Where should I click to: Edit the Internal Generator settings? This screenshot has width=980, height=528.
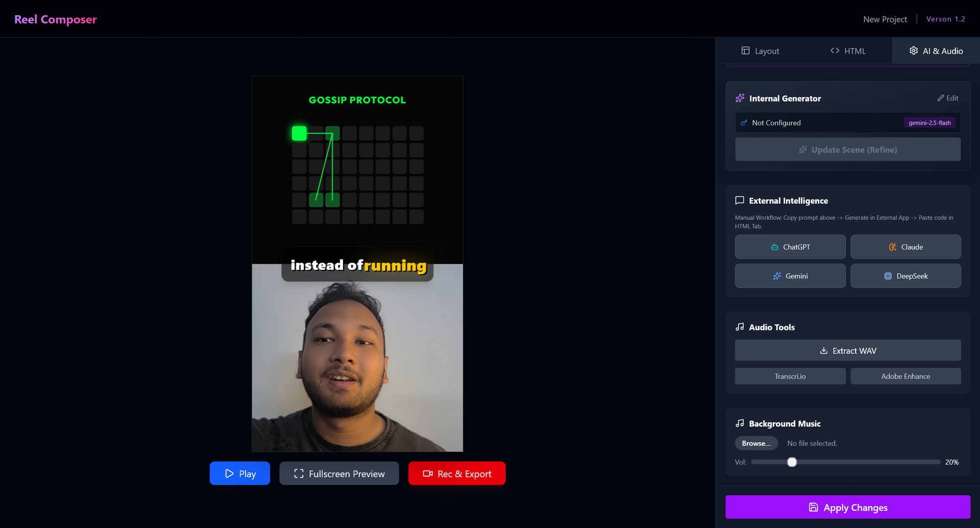point(948,98)
